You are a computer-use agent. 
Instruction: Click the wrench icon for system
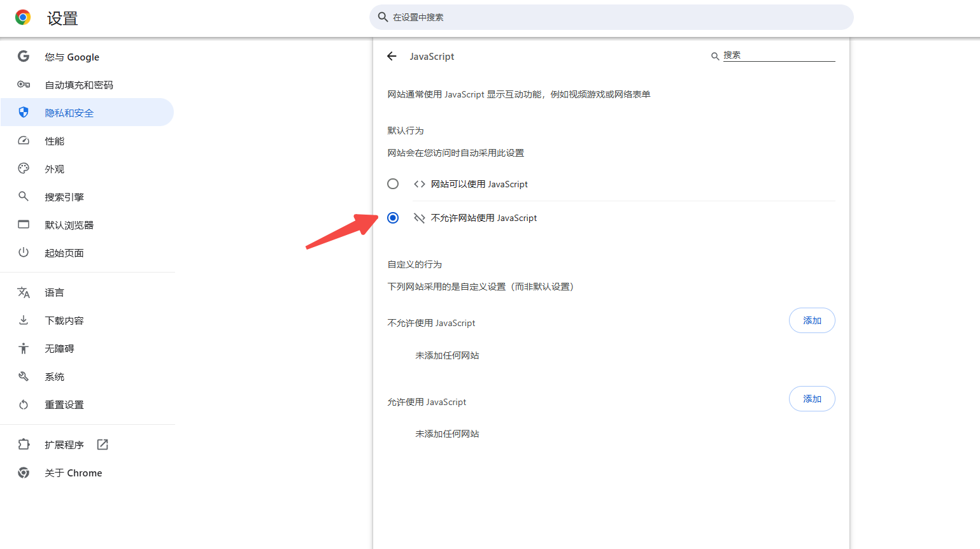click(x=24, y=376)
